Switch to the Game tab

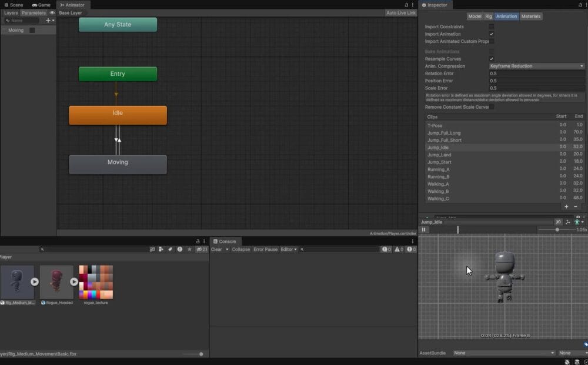(41, 5)
